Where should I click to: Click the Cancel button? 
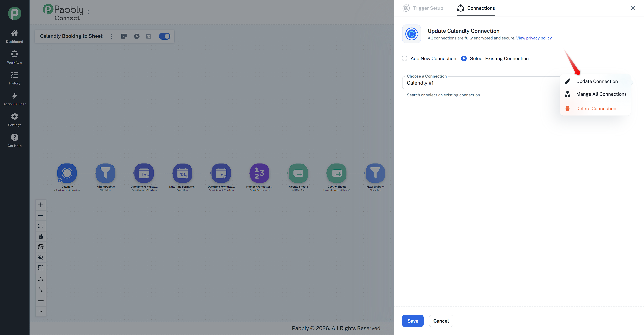441,321
